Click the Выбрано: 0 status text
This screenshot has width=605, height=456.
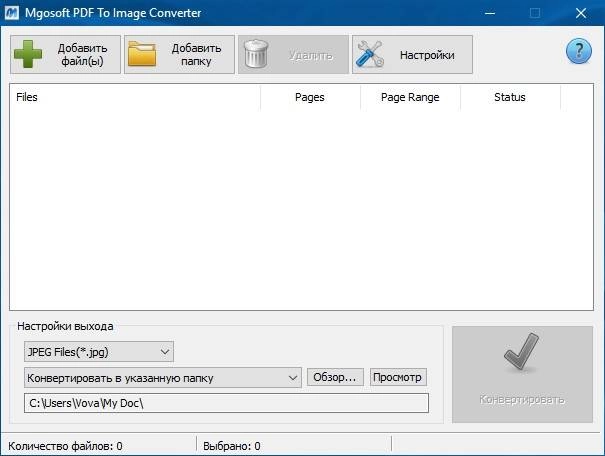click(x=232, y=446)
